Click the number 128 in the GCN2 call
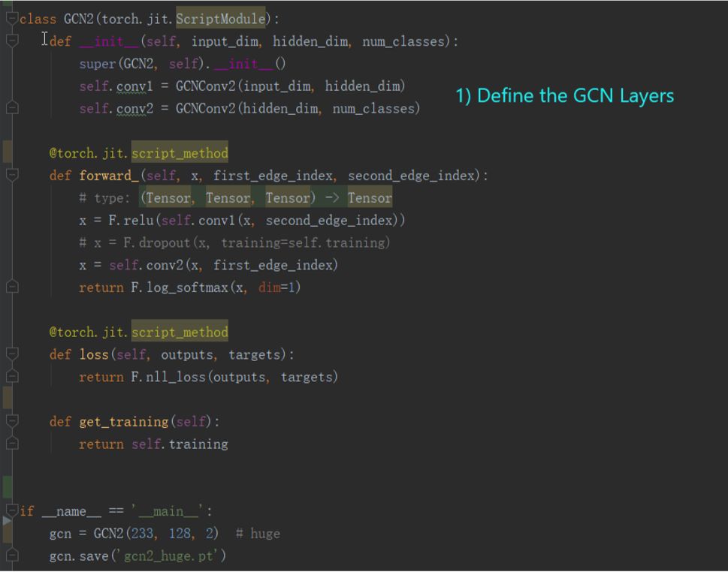Image resolution: width=728 pixels, height=572 pixels. [180, 534]
